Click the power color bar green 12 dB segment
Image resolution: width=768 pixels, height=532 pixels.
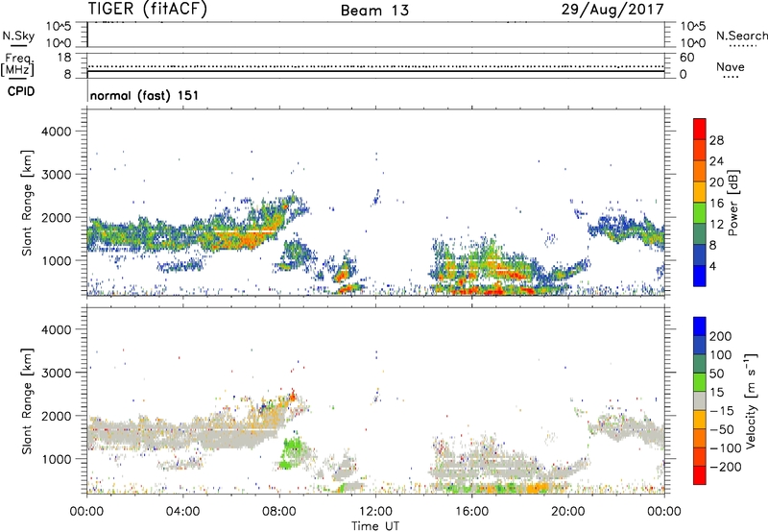tap(700, 213)
